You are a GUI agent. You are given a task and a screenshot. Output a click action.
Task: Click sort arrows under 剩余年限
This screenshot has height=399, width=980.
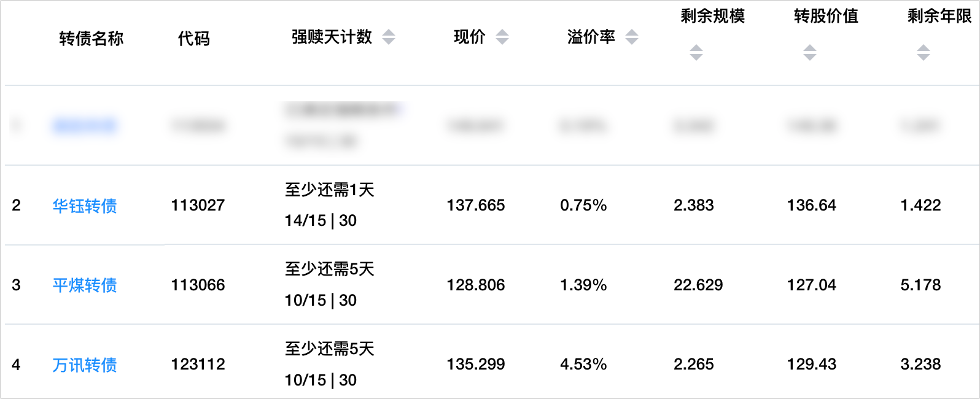pyautogui.click(x=923, y=53)
